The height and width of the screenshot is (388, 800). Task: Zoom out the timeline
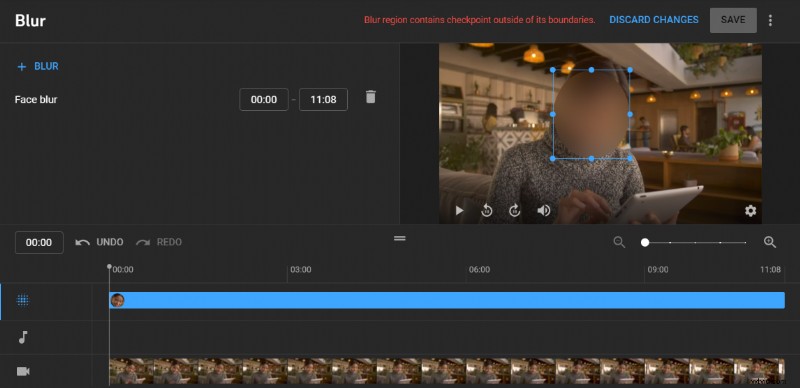pos(619,242)
